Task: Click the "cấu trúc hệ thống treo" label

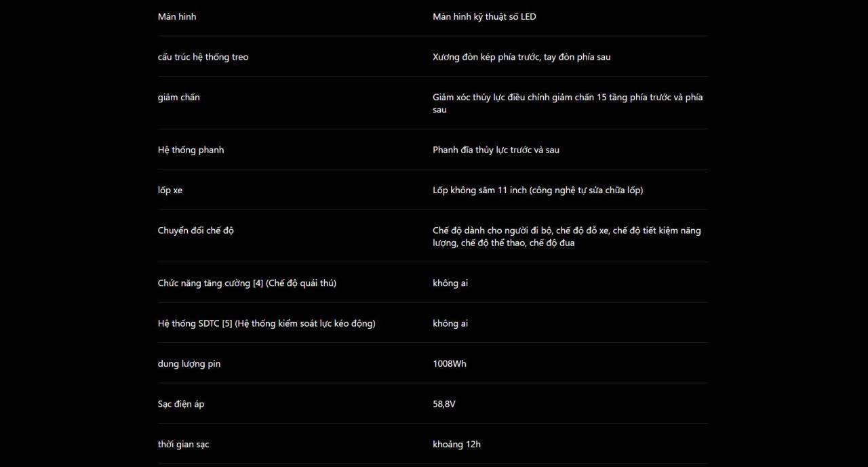Action: [x=203, y=57]
